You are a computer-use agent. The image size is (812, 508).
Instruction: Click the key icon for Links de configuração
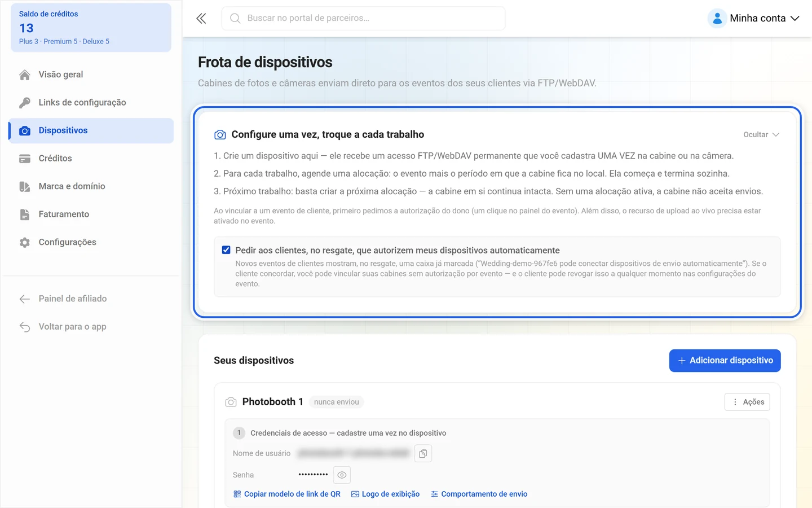click(25, 102)
